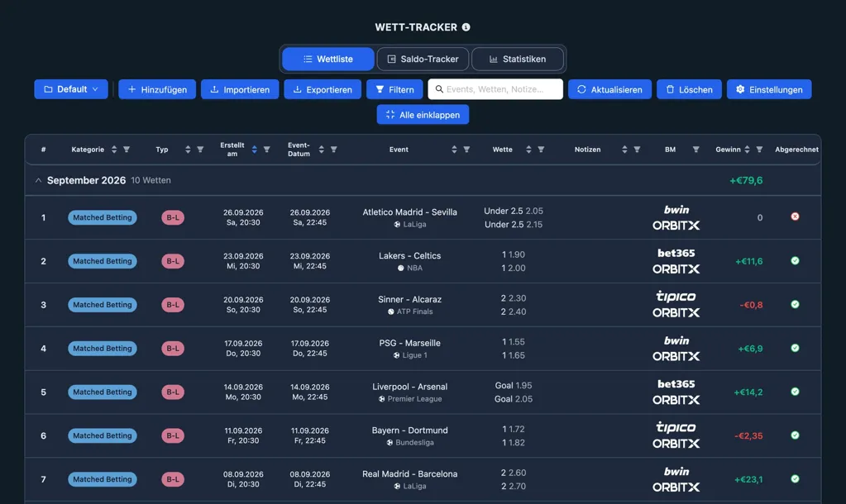Click Alle einklappen to collapse all
846x504 pixels.
423,115
